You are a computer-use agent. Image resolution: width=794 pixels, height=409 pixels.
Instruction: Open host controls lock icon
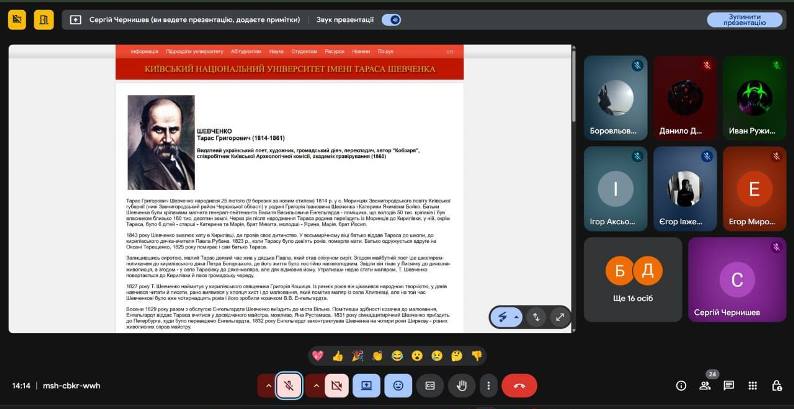(777, 386)
